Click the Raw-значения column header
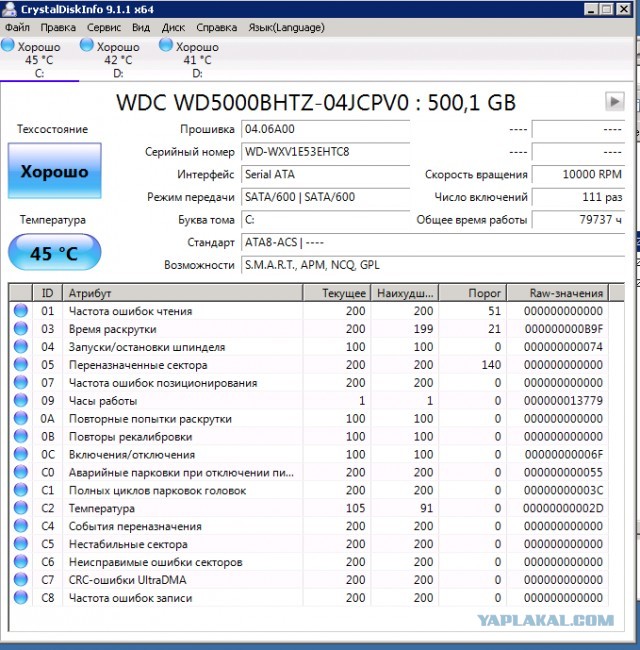The image size is (640, 650). click(558, 293)
